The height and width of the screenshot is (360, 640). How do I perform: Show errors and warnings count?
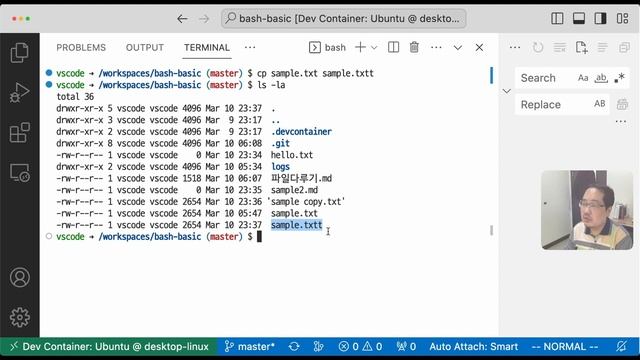tap(360, 347)
